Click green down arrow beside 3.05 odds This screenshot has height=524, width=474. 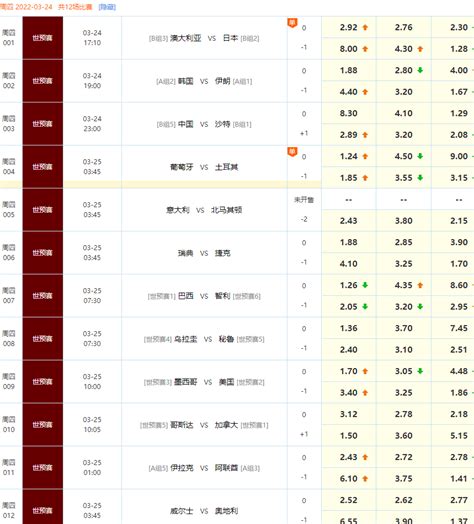click(420, 371)
